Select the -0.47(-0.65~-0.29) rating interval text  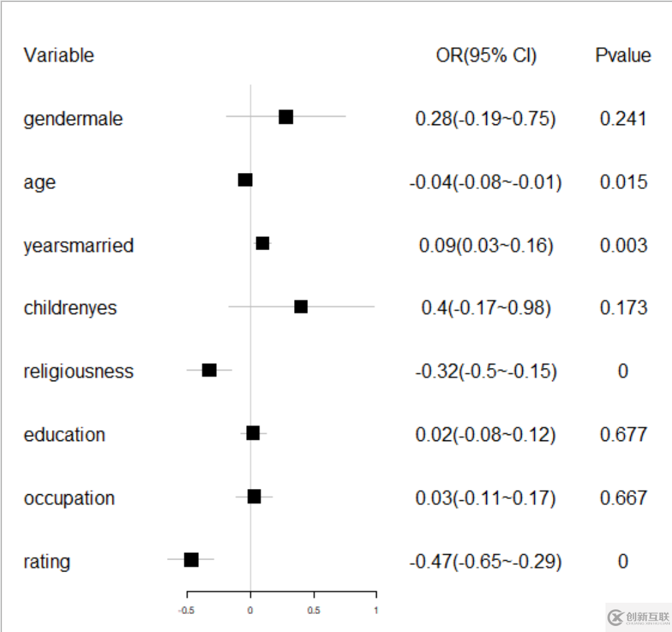485,562
